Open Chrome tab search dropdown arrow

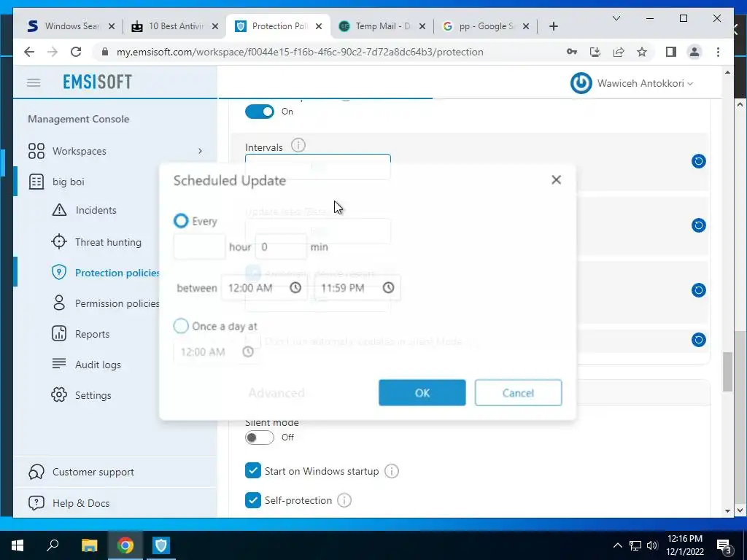point(616,18)
